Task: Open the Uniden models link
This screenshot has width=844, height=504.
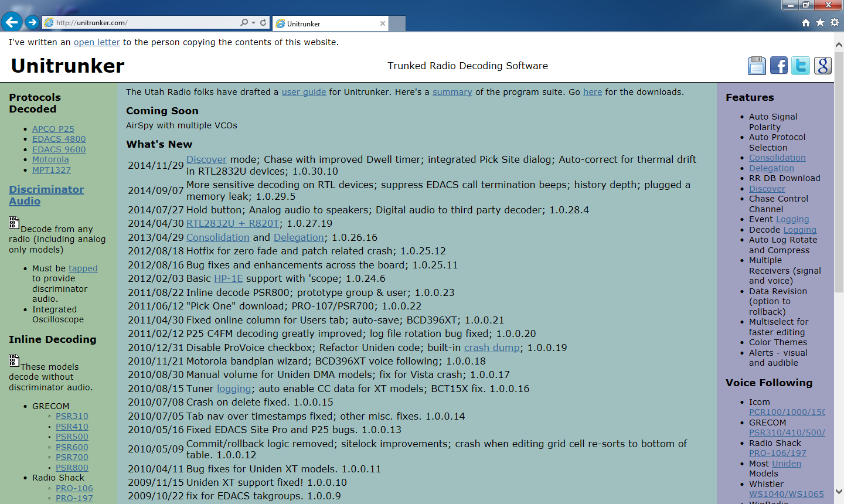Action: pos(787,464)
